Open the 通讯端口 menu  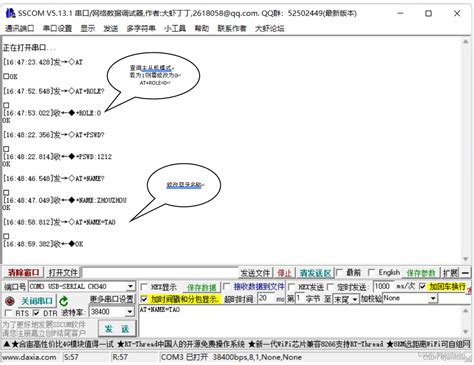(19, 28)
